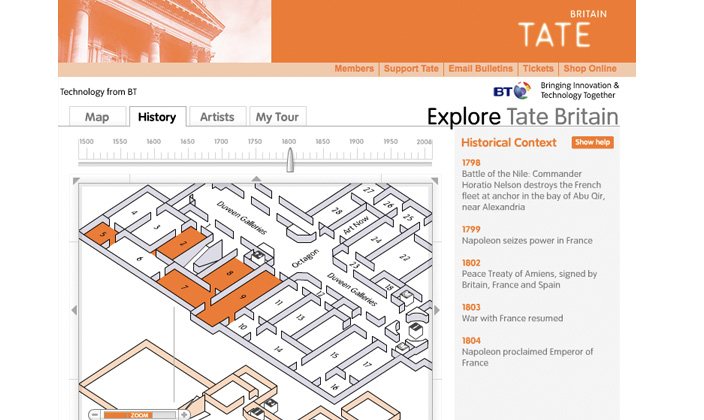Open the Map tab
704x420 pixels.
coord(97,117)
